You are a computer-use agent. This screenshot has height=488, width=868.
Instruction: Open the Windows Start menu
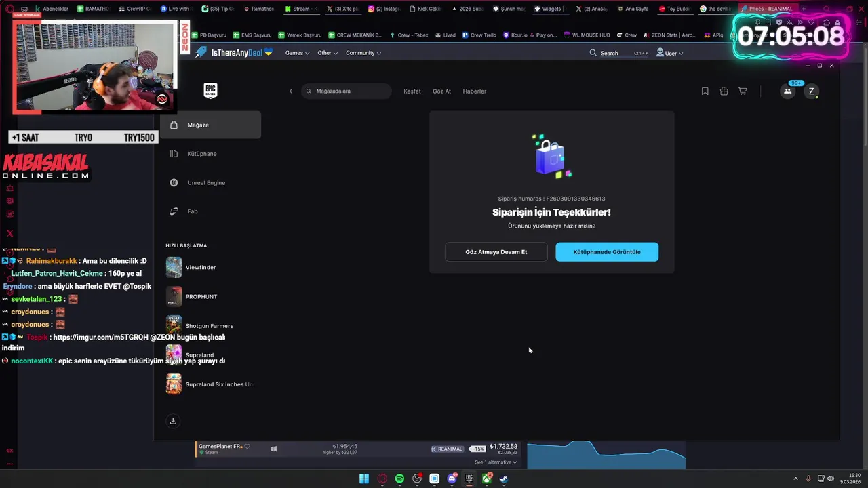click(x=364, y=479)
